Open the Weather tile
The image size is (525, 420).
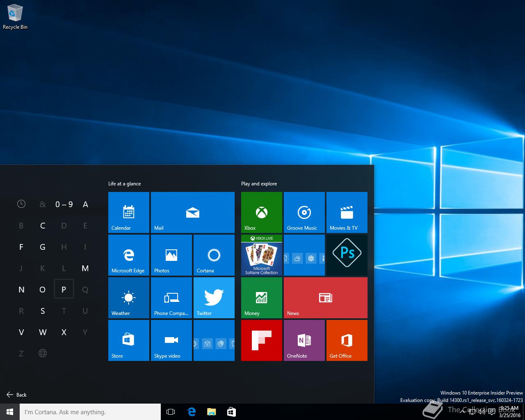pos(129,298)
